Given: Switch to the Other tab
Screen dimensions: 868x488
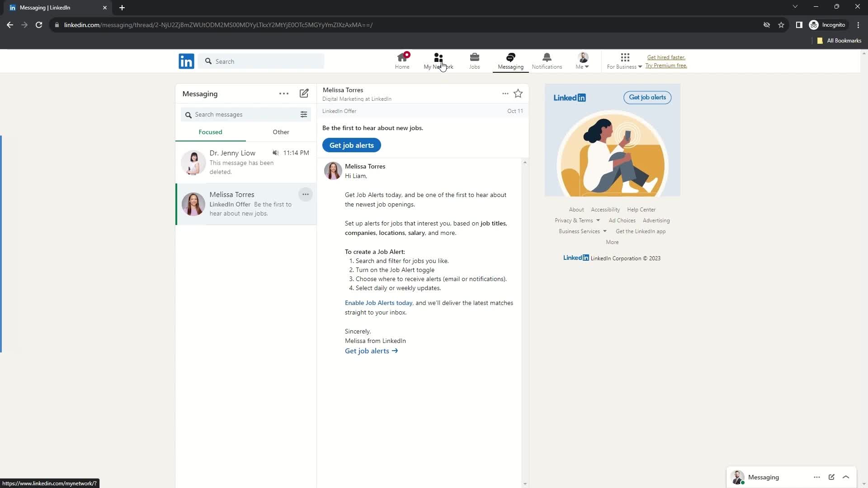Looking at the screenshot, I should pos(281,132).
